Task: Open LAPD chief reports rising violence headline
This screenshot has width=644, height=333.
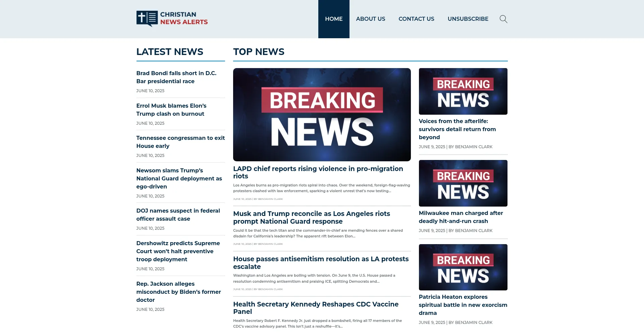Action: pos(318,172)
